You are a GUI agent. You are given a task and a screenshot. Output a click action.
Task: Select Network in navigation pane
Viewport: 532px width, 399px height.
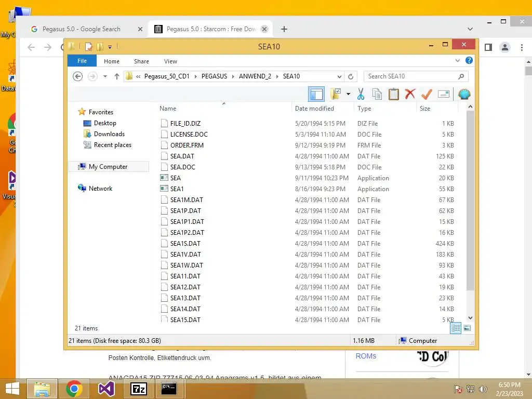(100, 189)
